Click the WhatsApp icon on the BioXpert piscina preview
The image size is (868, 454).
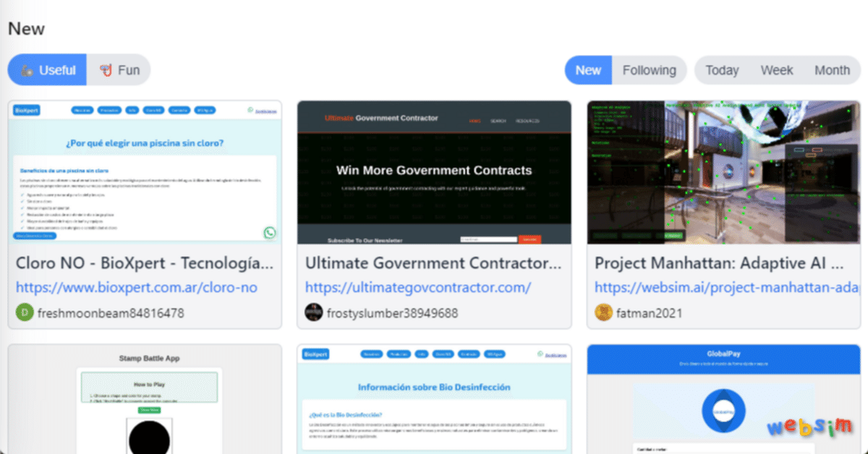click(269, 232)
